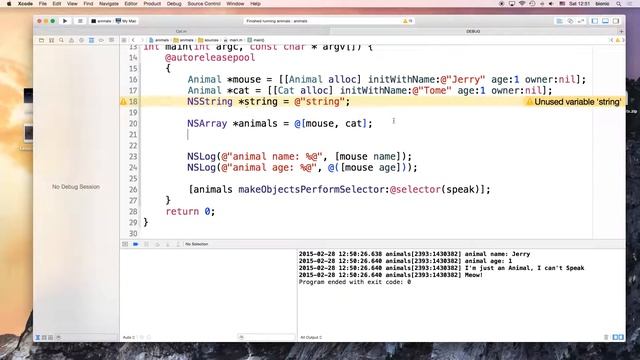
Task: Open the Edit menu
Action: tap(57, 4)
